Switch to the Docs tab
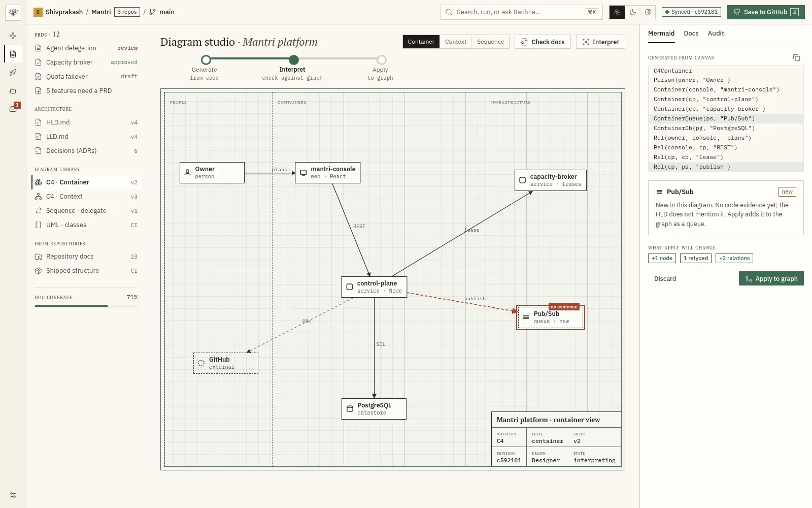 (691, 34)
